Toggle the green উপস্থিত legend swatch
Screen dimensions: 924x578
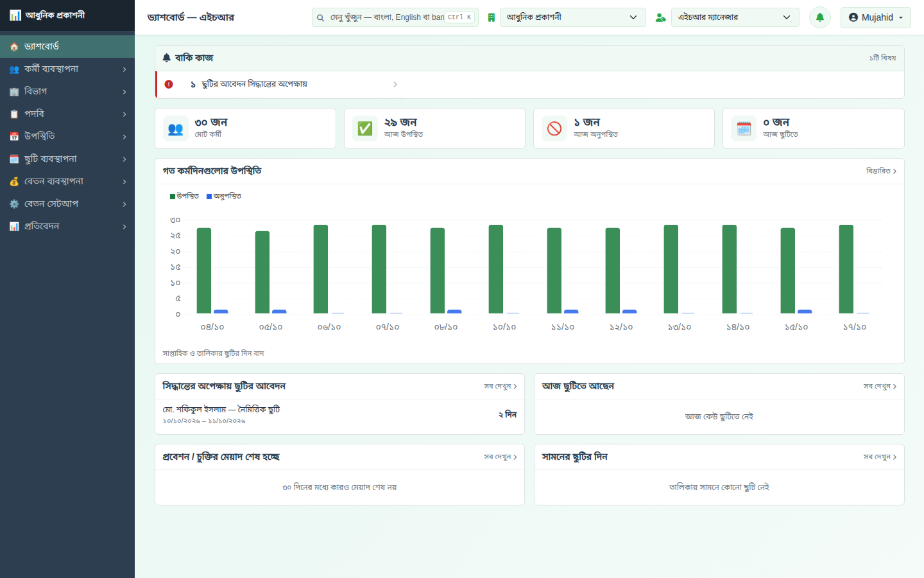point(173,197)
